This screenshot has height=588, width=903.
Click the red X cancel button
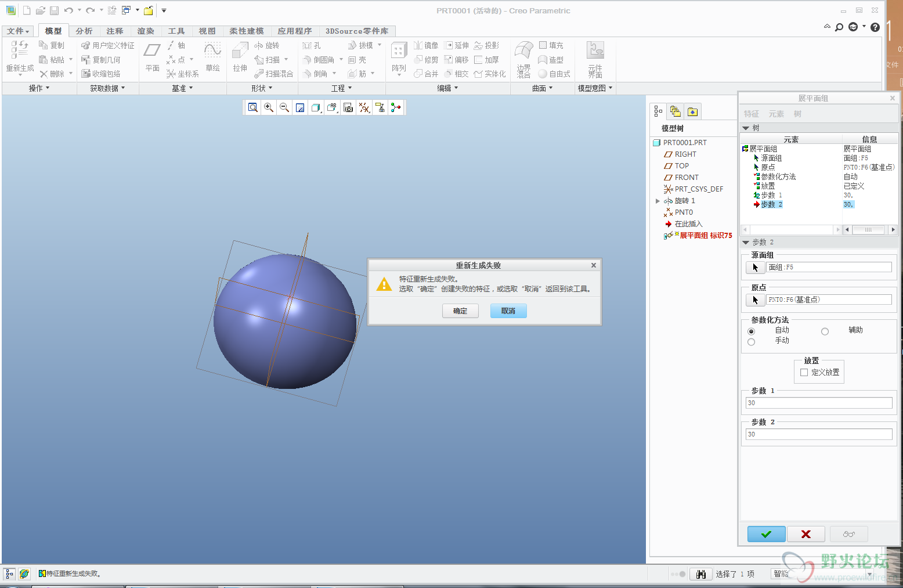pyautogui.click(x=806, y=534)
